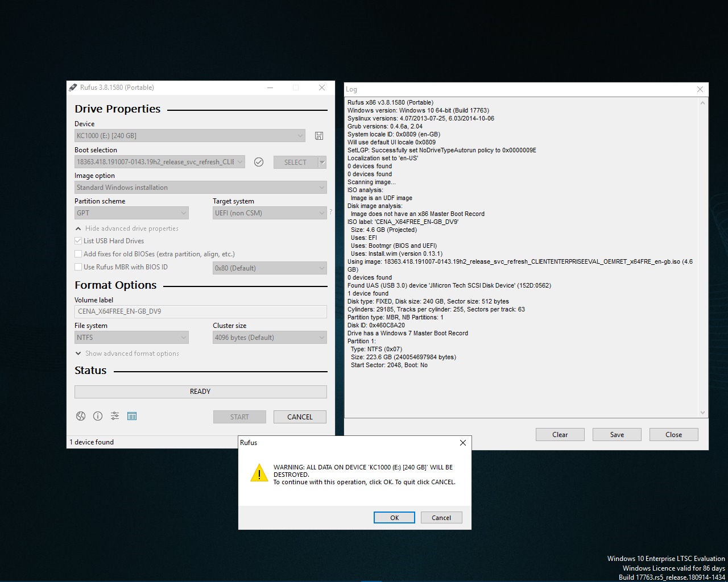Enable fixes for old BIOSes
This screenshot has width=728, height=582.
pyautogui.click(x=78, y=253)
